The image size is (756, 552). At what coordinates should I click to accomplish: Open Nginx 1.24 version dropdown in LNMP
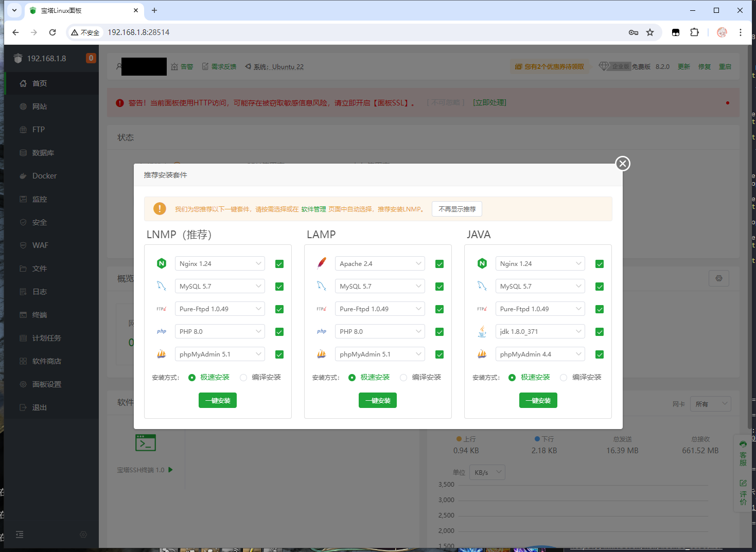pyautogui.click(x=220, y=263)
